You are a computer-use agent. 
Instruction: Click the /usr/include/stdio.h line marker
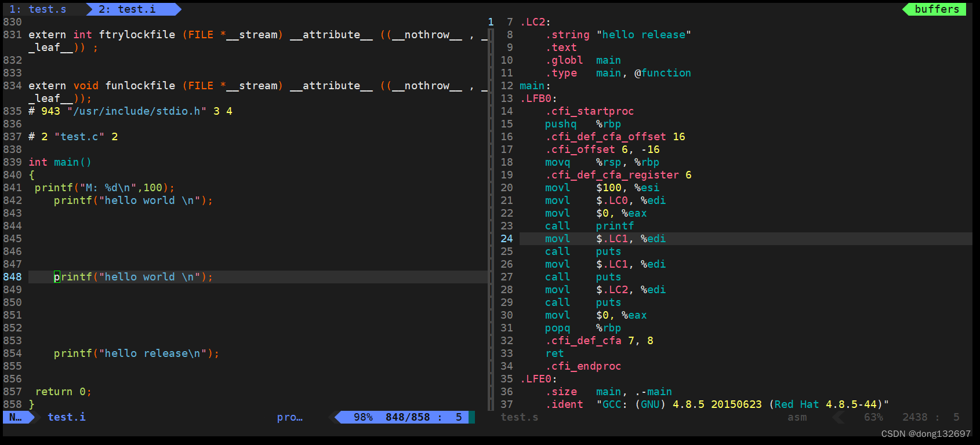[x=130, y=111]
